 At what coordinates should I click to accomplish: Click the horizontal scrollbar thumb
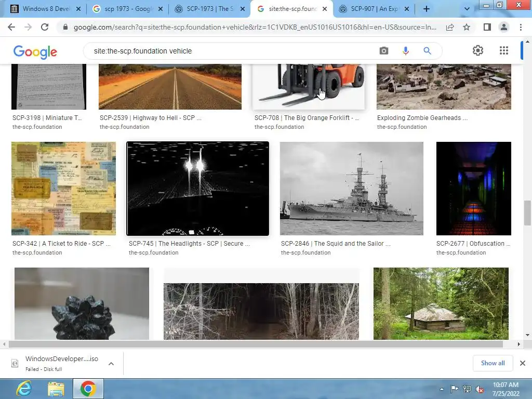pyautogui.click(x=256, y=344)
